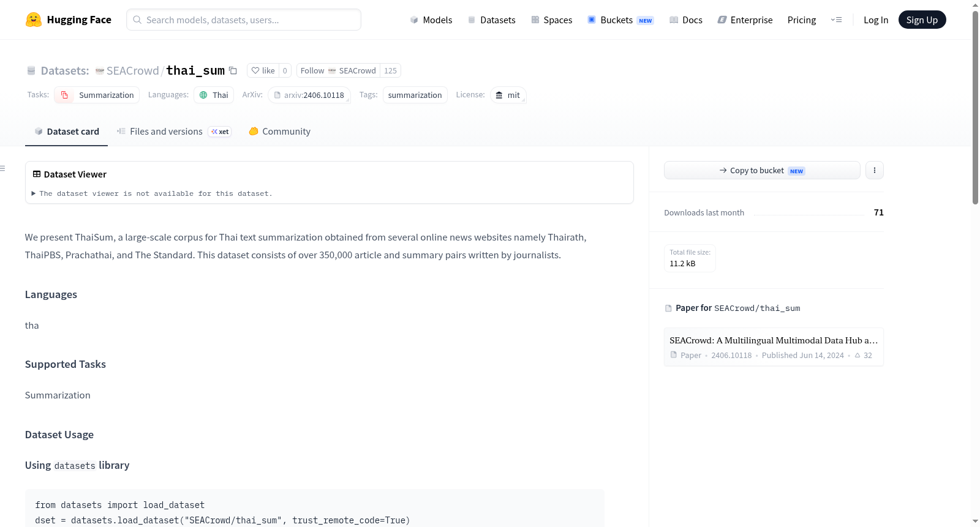
Task: Click the NEW badge beside Buckets
Action: tap(646, 21)
